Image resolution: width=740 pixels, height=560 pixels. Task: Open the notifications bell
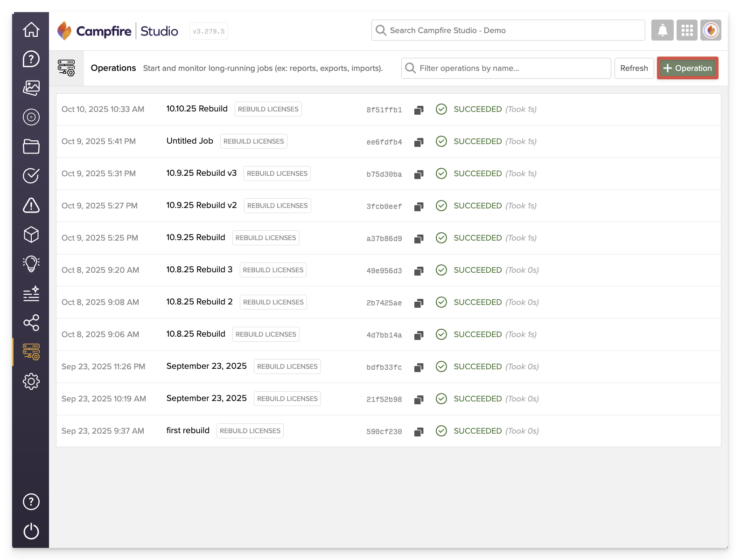[x=662, y=30]
